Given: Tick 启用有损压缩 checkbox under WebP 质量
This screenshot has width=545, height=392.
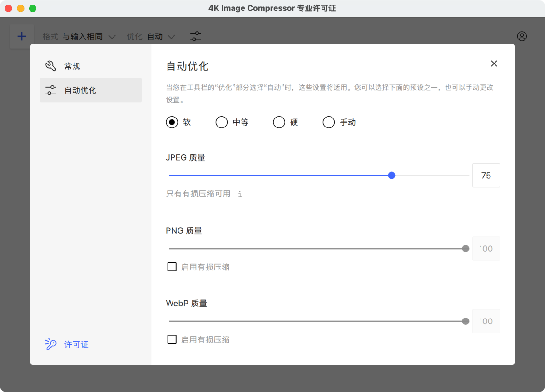Looking at the screenshot, I should coord(172,339).
